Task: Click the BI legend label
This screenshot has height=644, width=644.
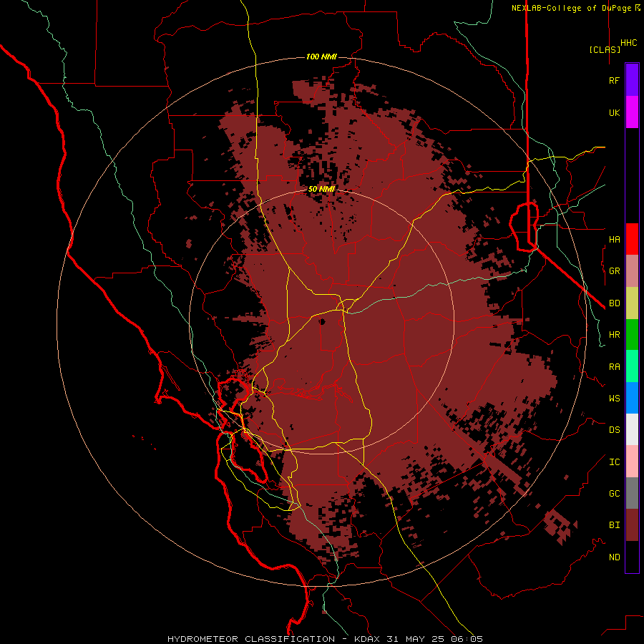Action: (614, 525)
